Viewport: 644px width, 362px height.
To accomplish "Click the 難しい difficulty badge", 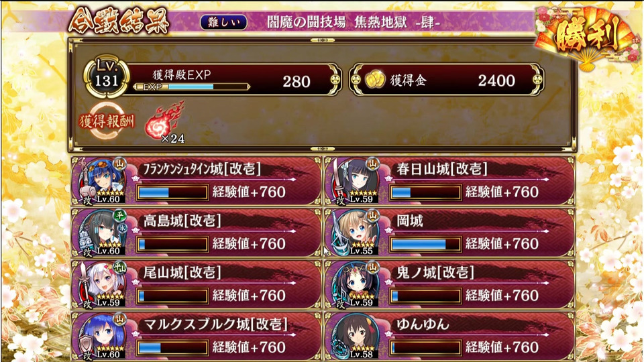I will [x=224, y=22].
